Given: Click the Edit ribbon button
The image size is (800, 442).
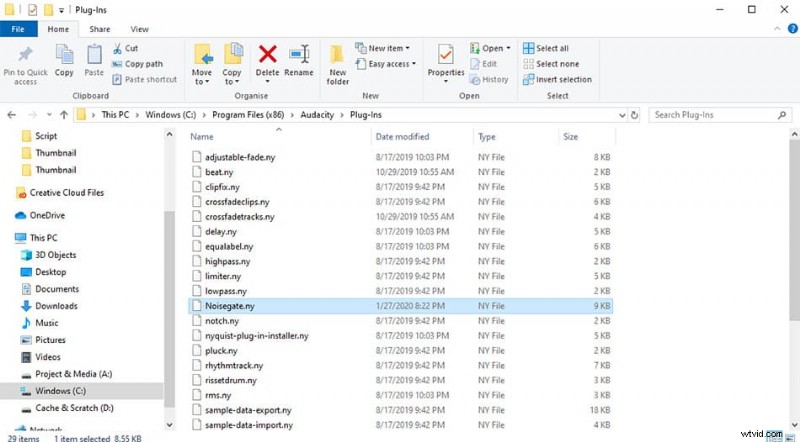Looking at the screenshot, I should pos(484,64).
